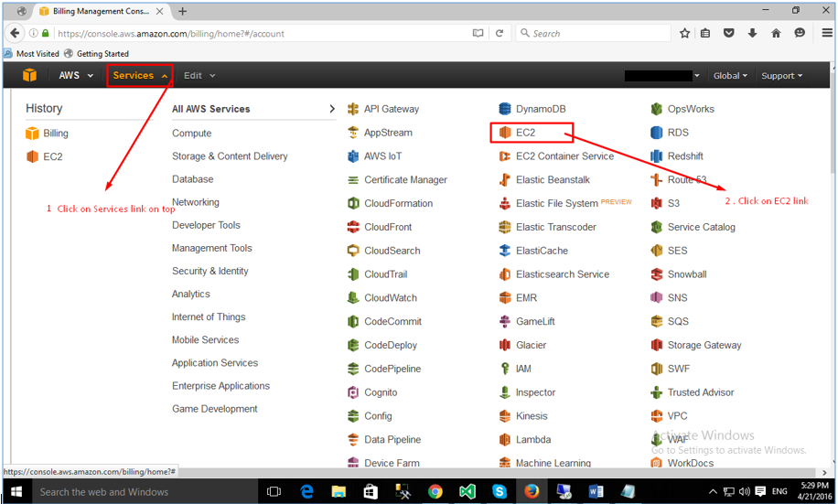838x504 pixels.
Task: Open the EC2 service link
Action: (x=525, y=133)
